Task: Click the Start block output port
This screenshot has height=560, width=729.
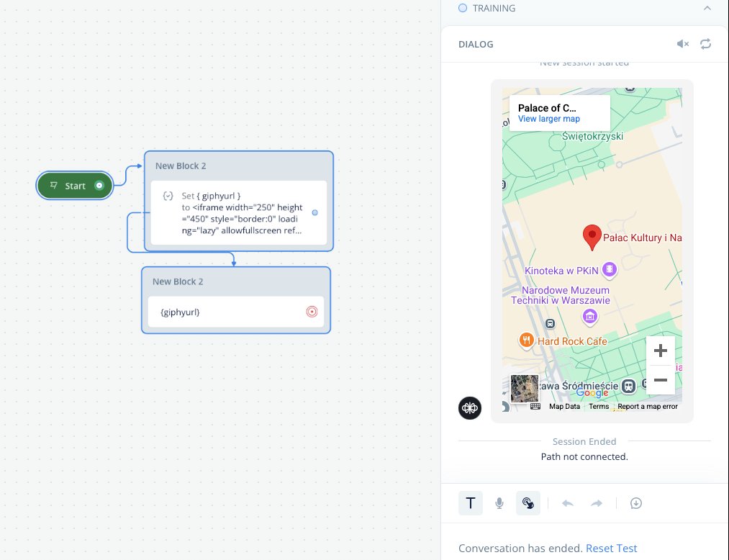Action: (x=99, y=186)
